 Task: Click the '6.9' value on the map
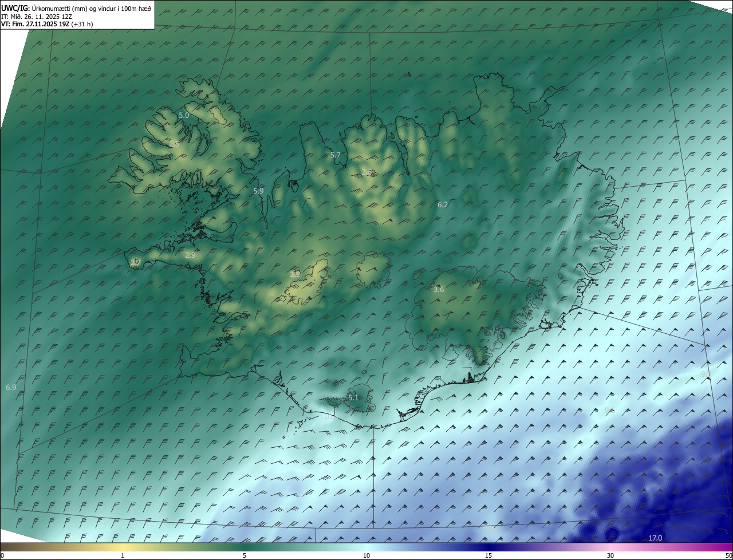tap(11, 388)
